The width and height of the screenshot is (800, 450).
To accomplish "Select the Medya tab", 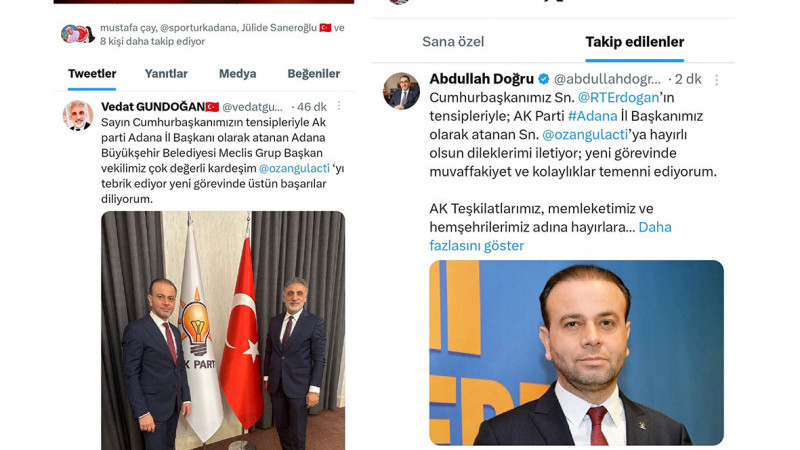I will pos(237,73).
